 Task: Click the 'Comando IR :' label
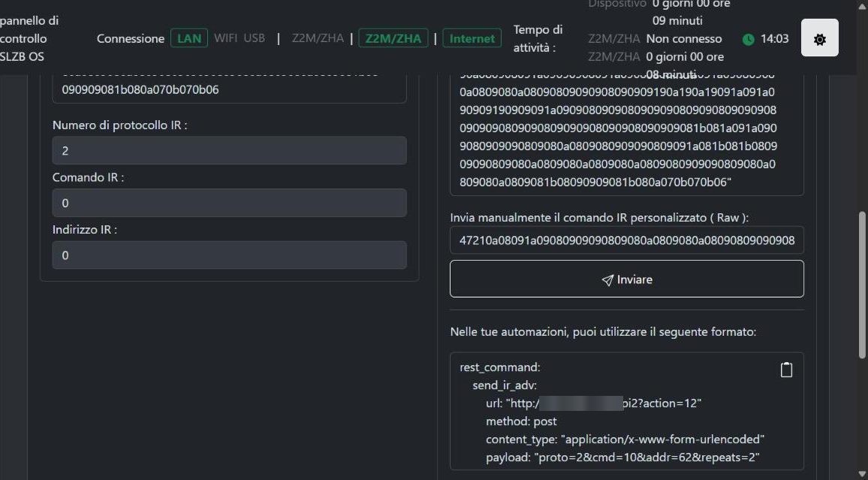88,178
